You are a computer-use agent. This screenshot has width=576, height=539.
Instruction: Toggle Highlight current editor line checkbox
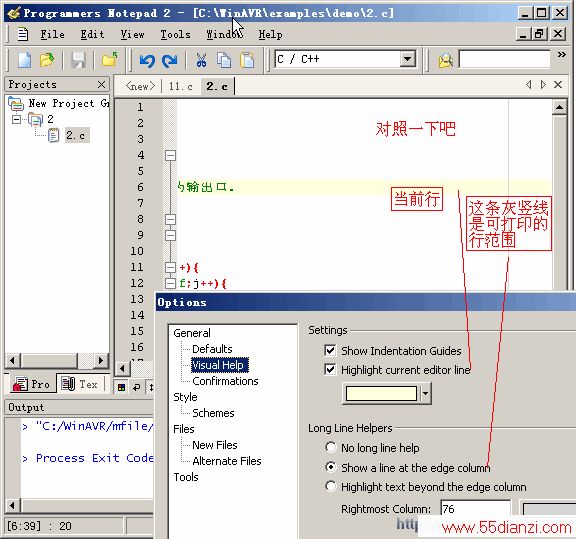click(x=330, y=369)
